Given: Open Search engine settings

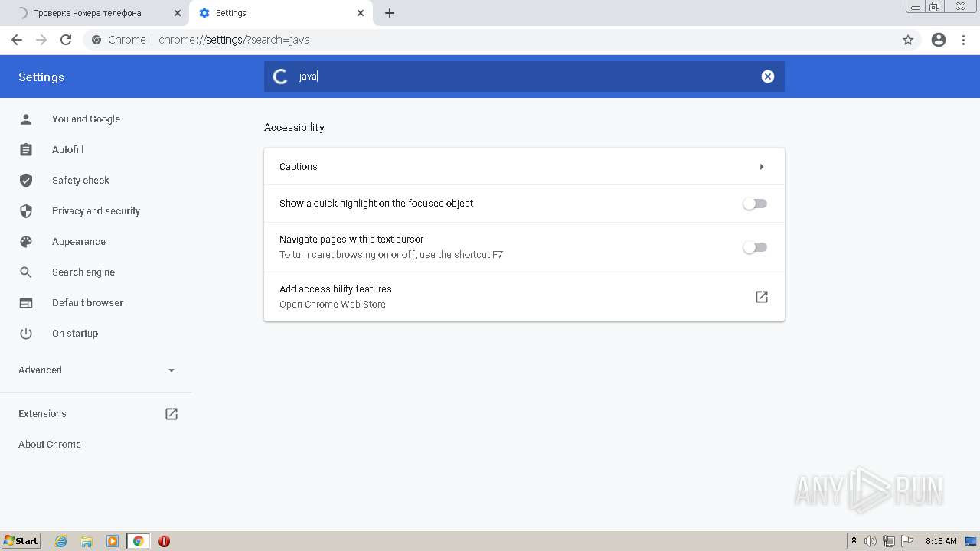Looking at the screenshot, I should (x=83, y=272).
